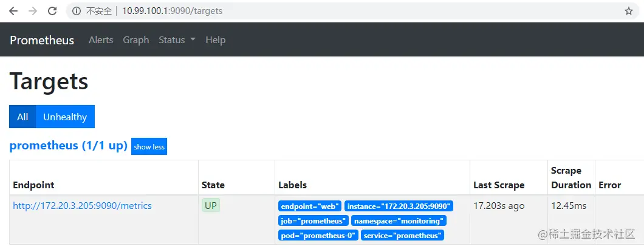Open the Alerts nav item
The height and width of the screenshot is (249, 644).
(x=101, y=40)
